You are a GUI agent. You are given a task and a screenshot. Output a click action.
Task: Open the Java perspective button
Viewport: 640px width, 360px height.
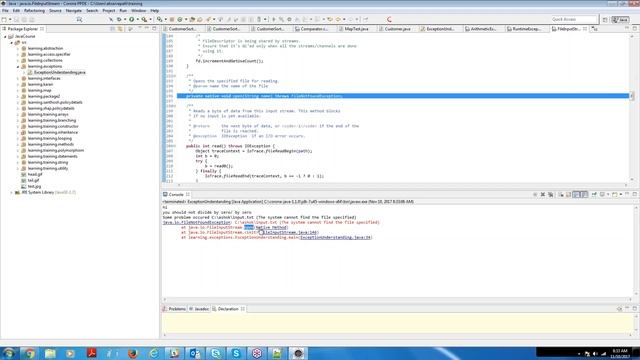click(x=620, y=19)
